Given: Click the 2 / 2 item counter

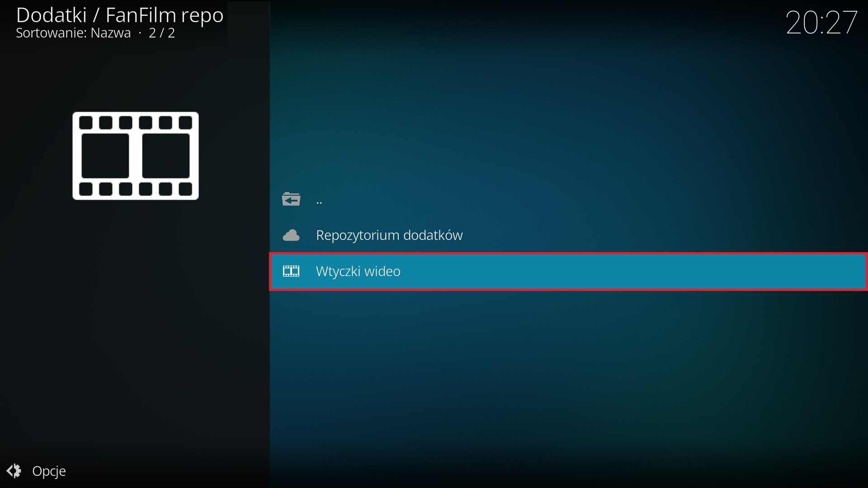Looking at the screenshot, I should [x=161, y=33].
